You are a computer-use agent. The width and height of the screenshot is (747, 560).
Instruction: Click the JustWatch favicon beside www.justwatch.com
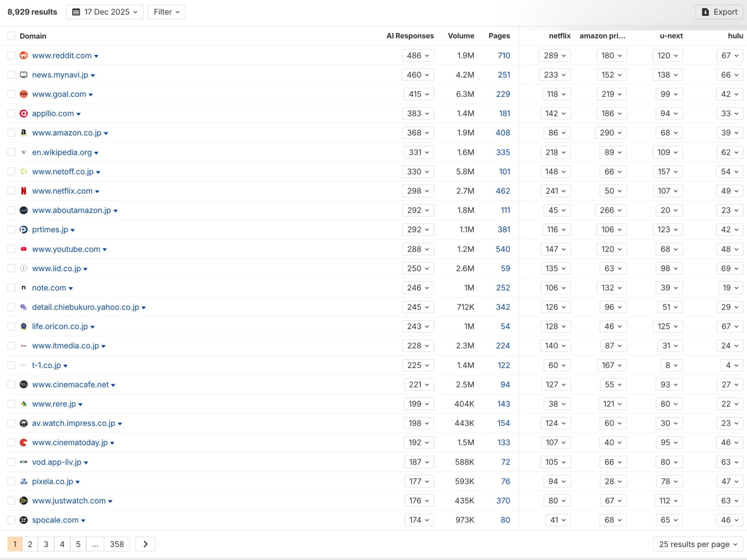pos(23,501)
